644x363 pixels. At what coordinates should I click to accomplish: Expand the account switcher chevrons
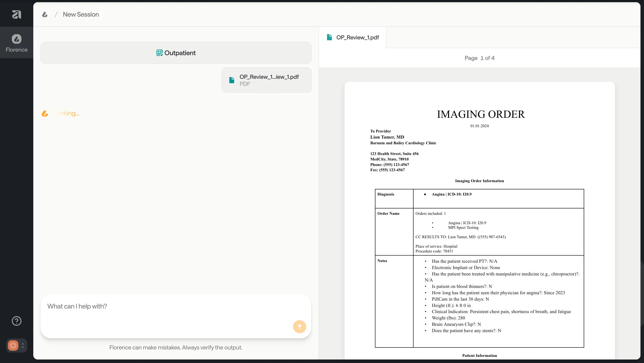[23, 345]
